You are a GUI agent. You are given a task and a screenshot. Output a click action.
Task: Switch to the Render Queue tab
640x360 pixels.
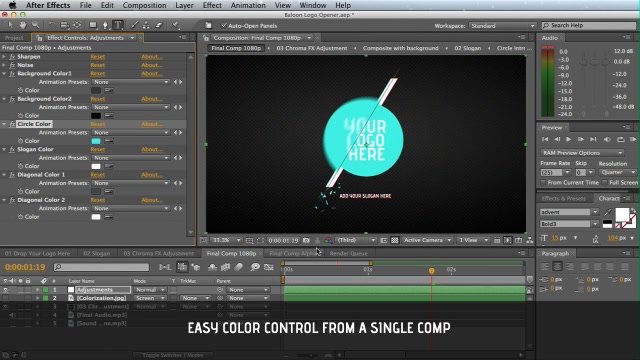[349, 253]
